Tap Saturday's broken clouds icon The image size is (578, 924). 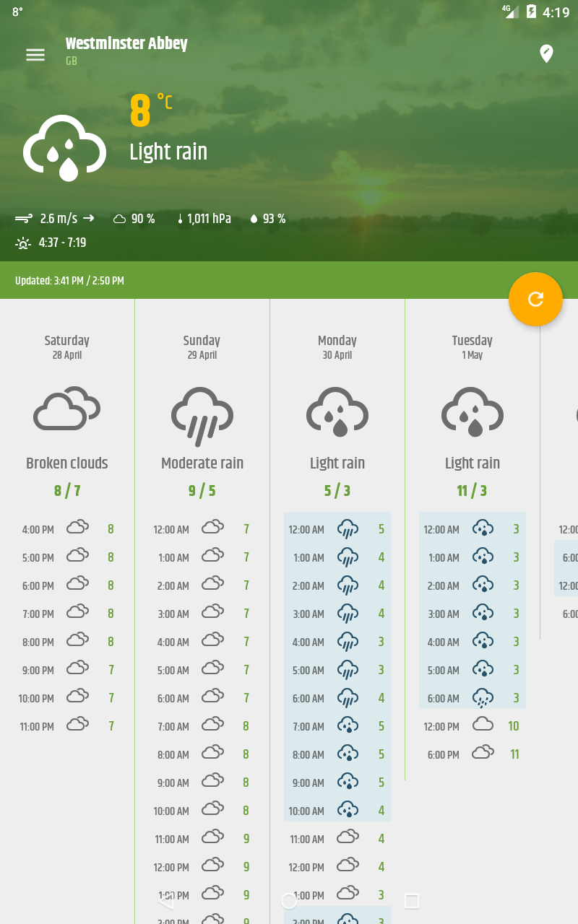[x=67, y=409]
